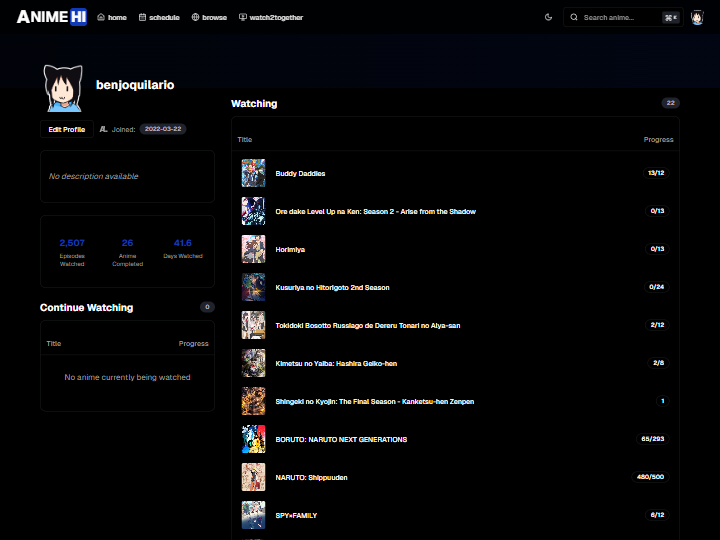This screenshot has height=540, width=720.
Task: Click the Watching count badge 22
Action: pos(670,103)
